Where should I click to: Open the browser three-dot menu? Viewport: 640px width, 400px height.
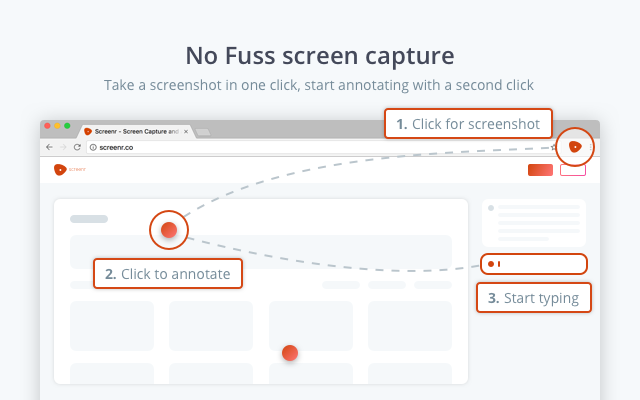590,147
